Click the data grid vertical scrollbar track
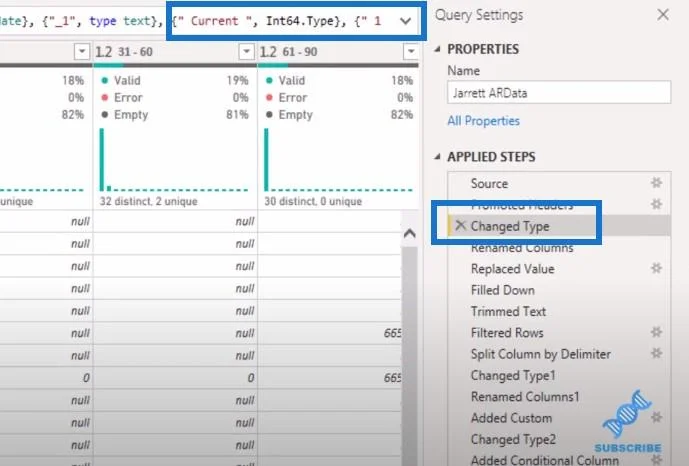The width and height of the screenshot is (689, 466). click(x=410, y=354)
